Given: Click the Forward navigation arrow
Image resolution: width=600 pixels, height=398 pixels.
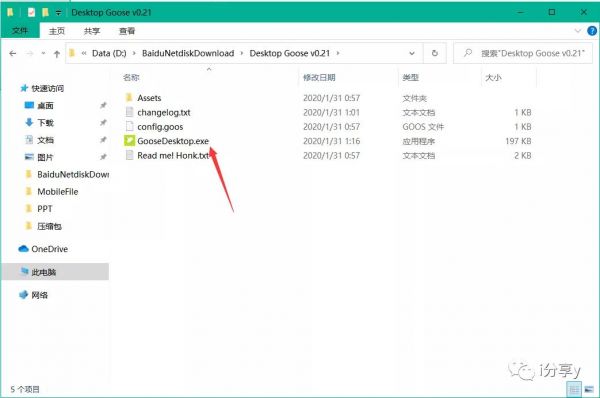Looking at the screenshot, I should coord(30,53).
